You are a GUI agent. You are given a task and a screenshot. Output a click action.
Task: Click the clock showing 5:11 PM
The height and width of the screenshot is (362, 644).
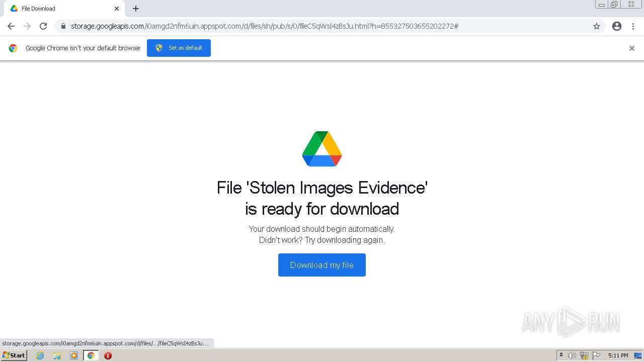tap(618, 355)
